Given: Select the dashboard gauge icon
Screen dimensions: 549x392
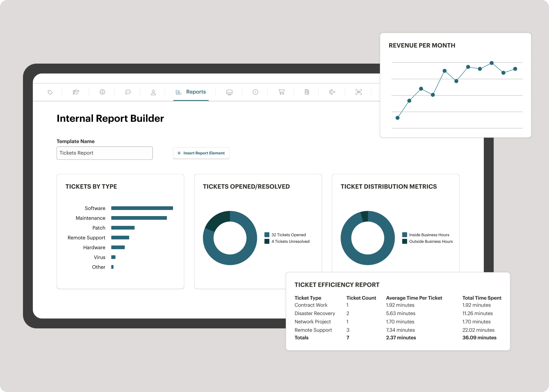Looking at the screenshot, I should coord(102,92).
